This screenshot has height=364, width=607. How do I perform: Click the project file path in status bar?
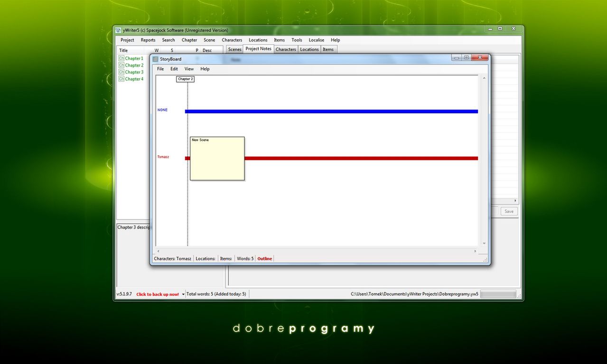tap(414, 294)
